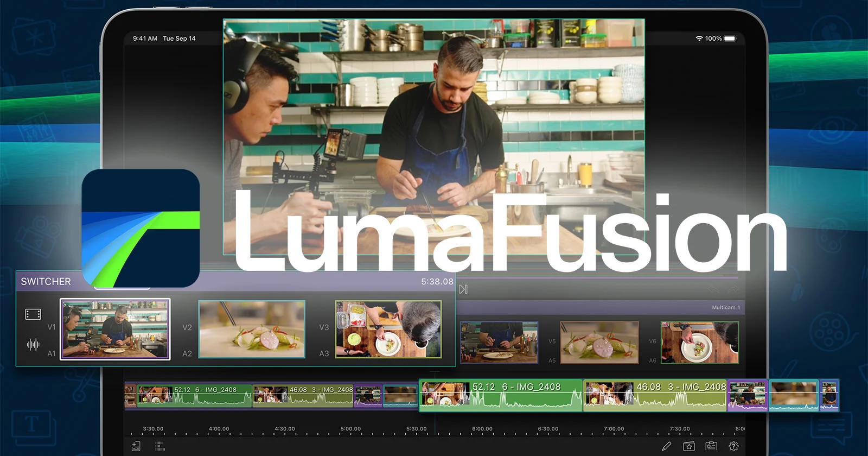Click the 5:38.08 timecode
The height and width of the screenshot is (456, 868).
[x=437, y=282]
